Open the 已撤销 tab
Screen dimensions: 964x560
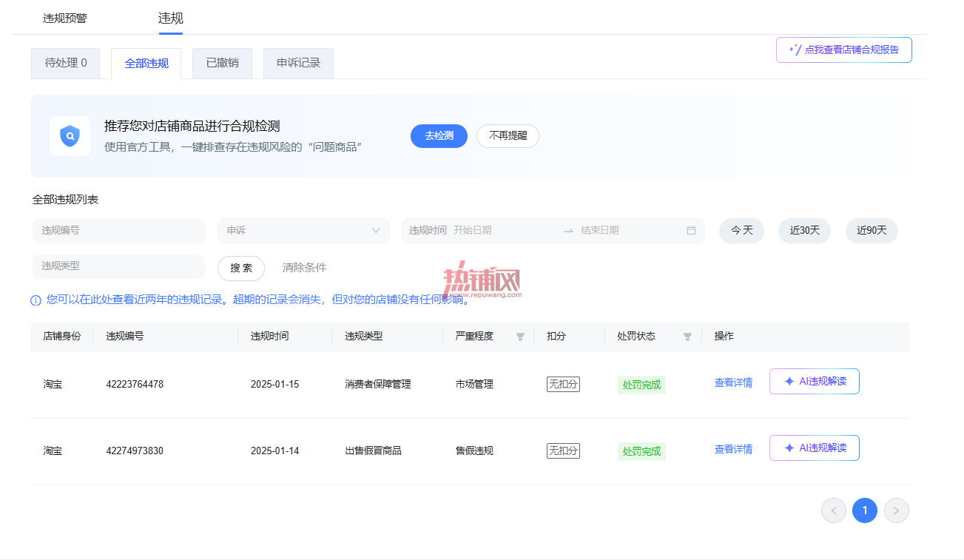pos(222,64)
